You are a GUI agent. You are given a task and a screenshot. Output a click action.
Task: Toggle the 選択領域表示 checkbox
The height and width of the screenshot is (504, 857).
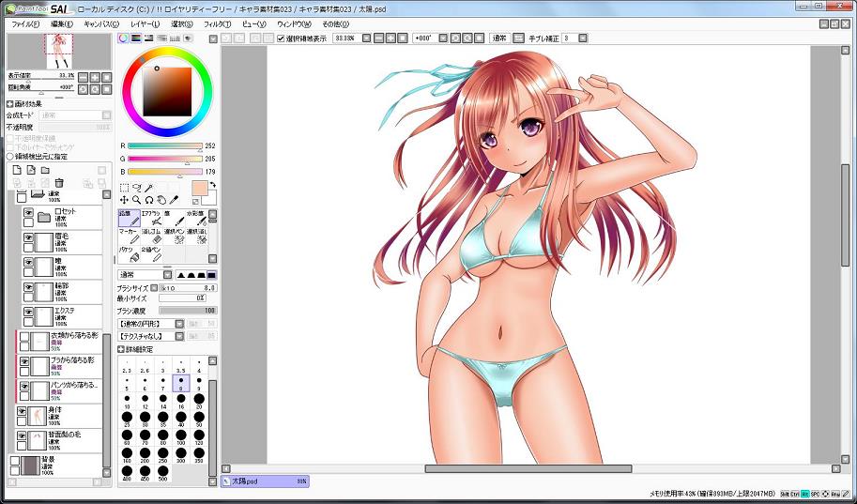tap(282, 38)
